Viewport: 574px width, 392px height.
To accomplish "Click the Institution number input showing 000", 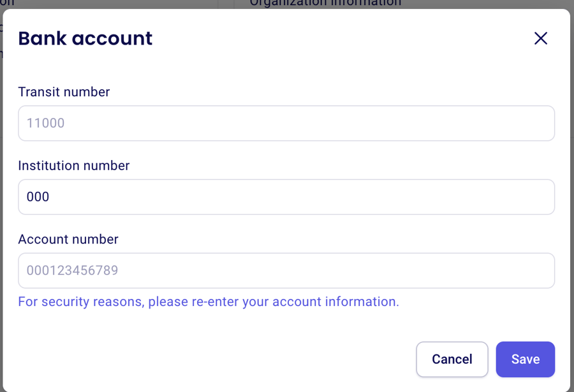I will 286,196.
